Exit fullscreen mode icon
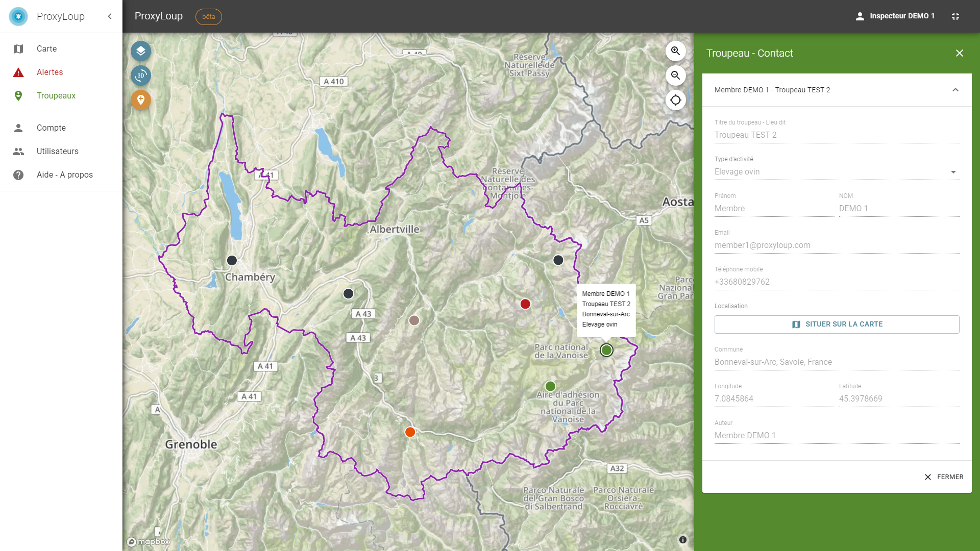This screenshot has height=551, width=980. click(955, 16)
